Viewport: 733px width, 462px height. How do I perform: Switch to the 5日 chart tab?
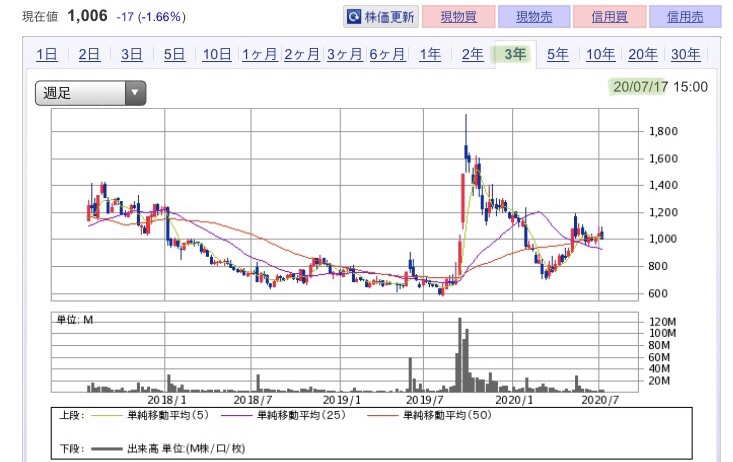(x=174, y=54)
